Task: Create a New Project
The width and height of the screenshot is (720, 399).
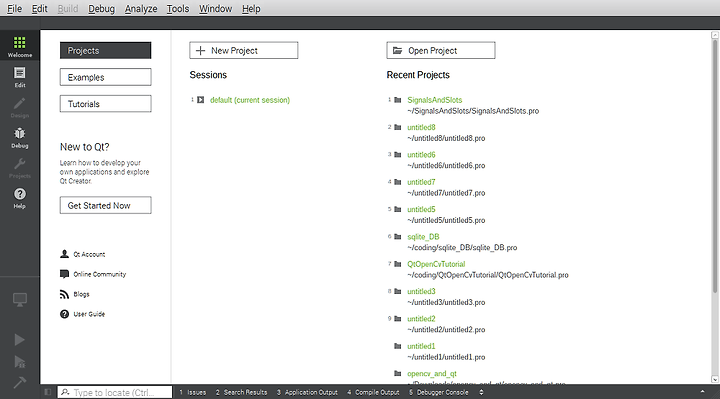Action: (x=243, y=51)
